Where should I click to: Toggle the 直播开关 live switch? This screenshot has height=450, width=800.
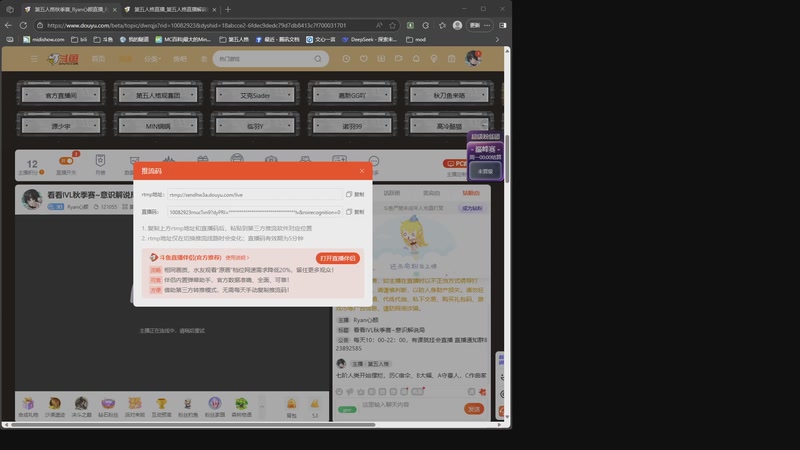66,161
